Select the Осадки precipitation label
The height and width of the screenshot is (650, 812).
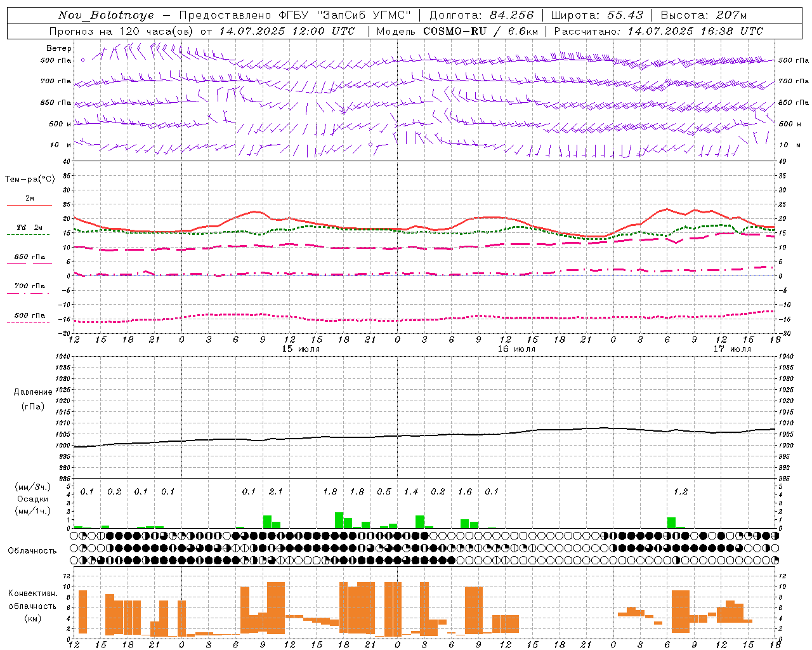[33, 499]
